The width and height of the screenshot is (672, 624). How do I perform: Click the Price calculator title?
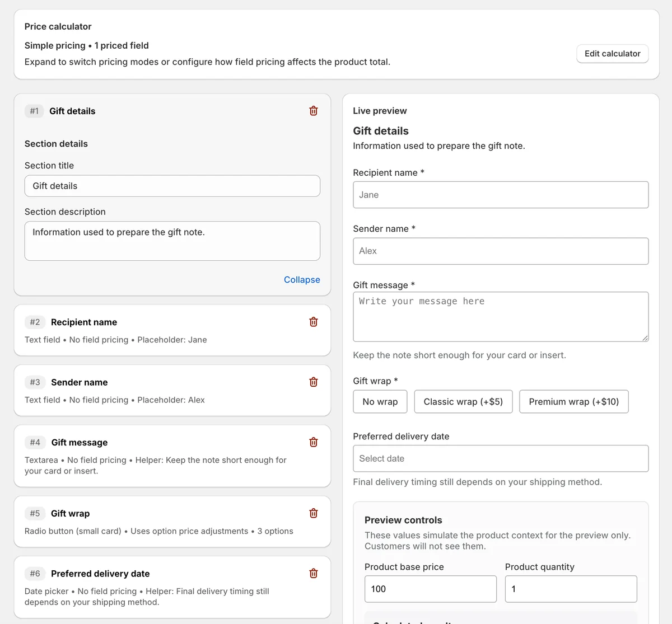coord(58,26)
